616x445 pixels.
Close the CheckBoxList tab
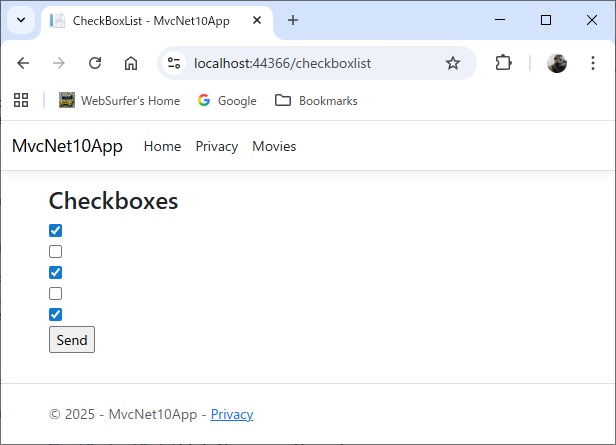click(x=257, y=20)
